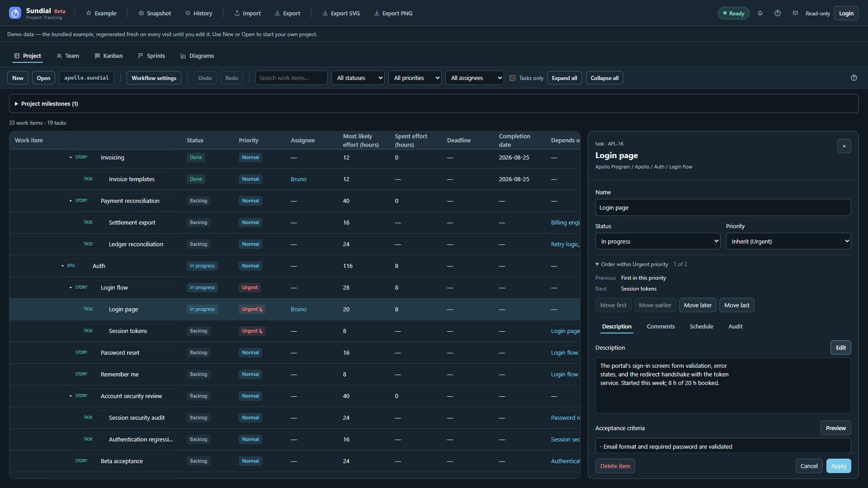Viewport: 868px width, 488px height.
Task: Open toolbar help icon beside Collapse all
Action: (854, 78)
